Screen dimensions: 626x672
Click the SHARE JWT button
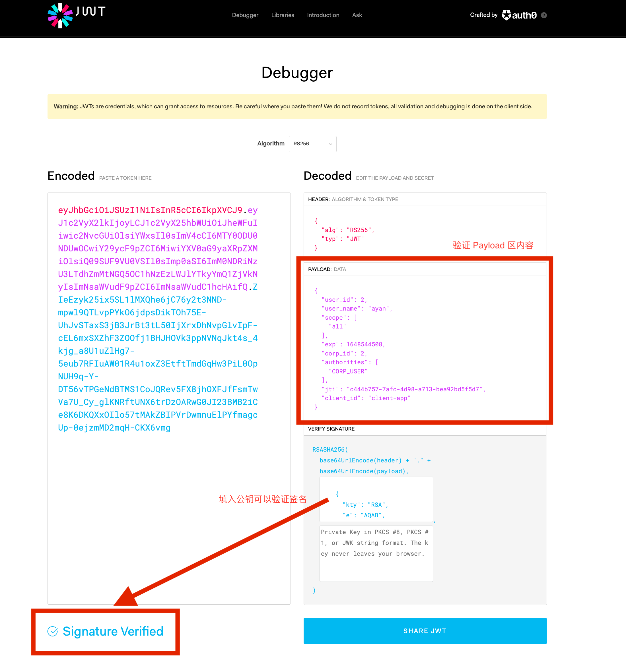pos(425,631)
